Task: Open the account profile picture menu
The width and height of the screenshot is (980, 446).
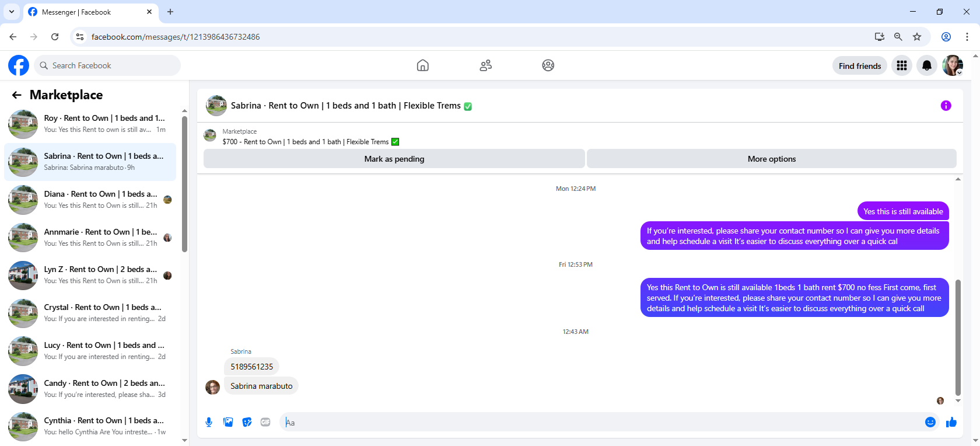Action: pos(953,65)
